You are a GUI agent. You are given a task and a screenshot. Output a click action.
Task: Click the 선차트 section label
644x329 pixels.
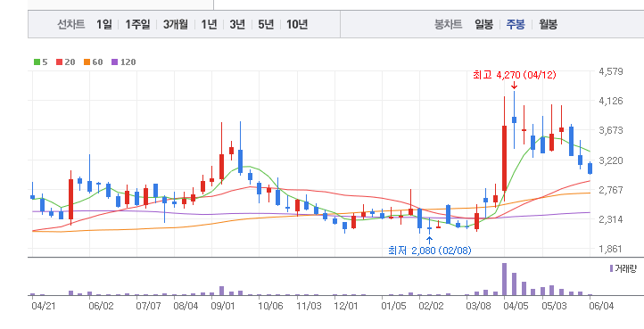(x=71, y=25)
